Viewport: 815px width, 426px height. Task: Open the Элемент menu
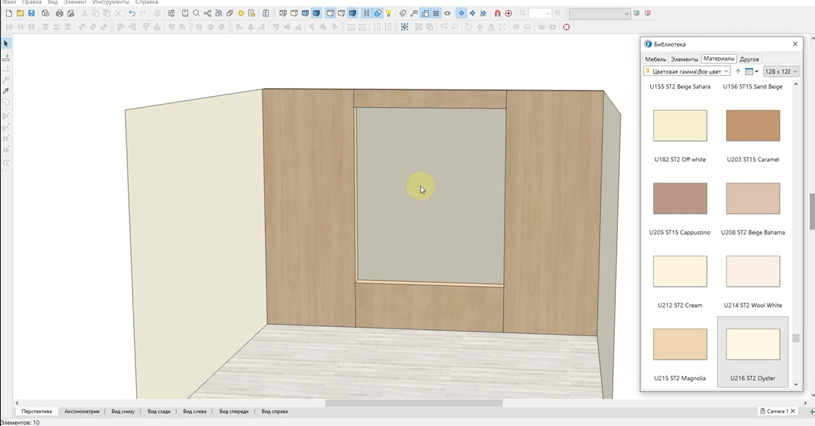point(75,2)
